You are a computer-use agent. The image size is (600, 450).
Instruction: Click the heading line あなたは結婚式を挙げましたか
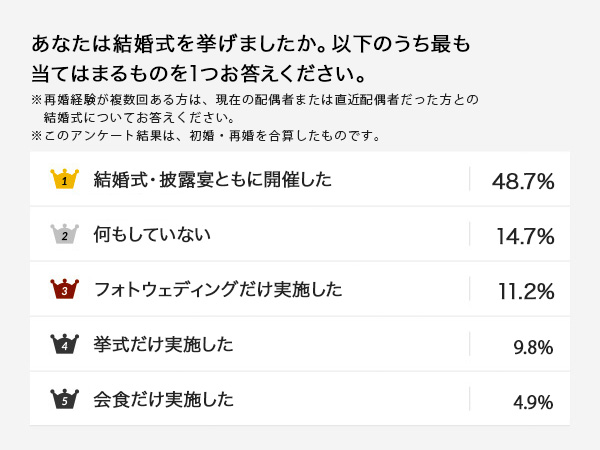point(250,45)
